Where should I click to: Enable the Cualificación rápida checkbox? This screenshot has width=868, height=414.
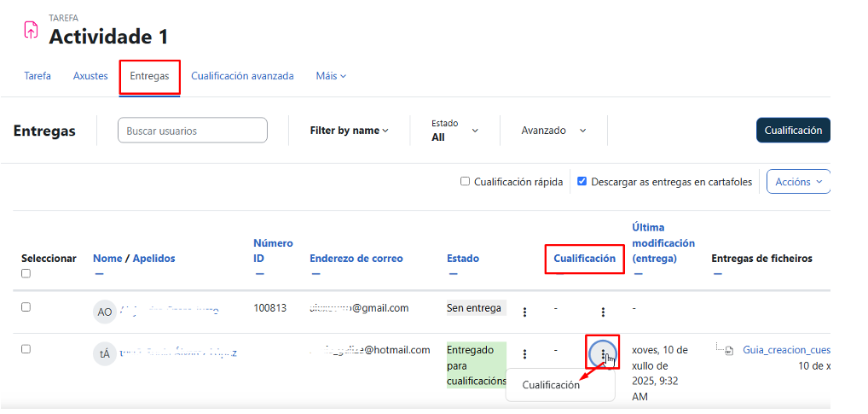pos(465,181)
